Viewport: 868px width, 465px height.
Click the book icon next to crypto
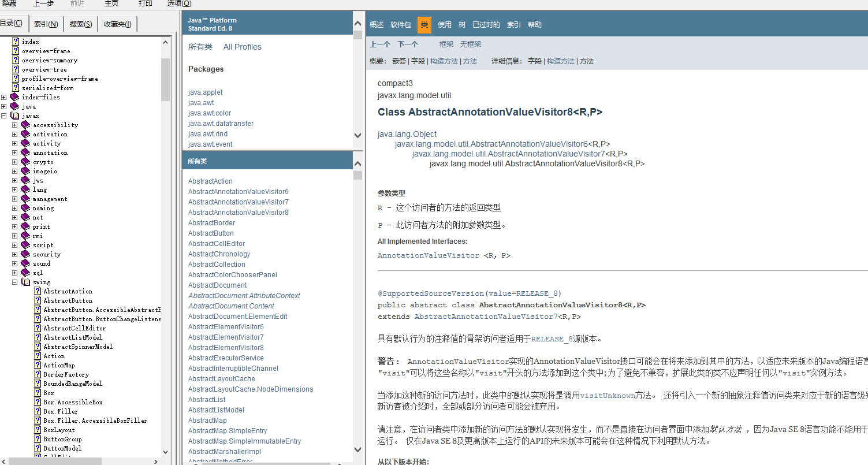(25, 162)
